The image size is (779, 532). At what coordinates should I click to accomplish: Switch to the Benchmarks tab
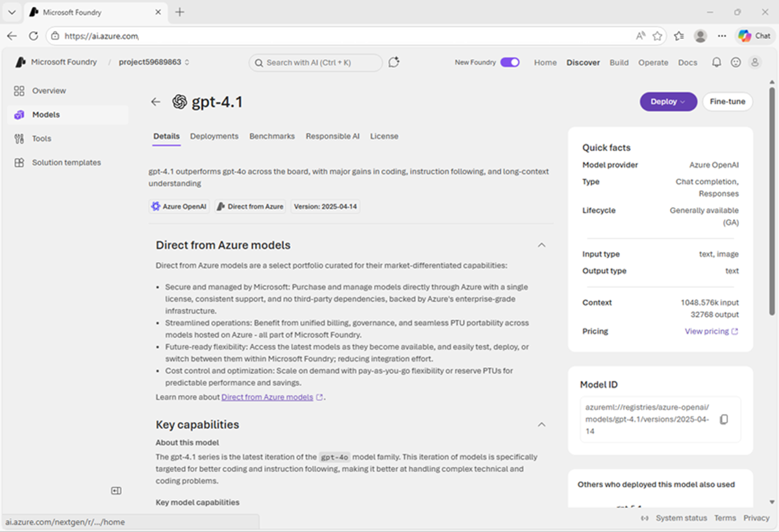coord(272,136)
